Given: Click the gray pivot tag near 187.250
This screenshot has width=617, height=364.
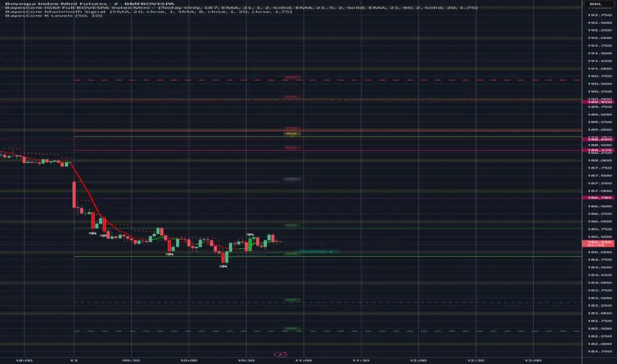Looking at the screenshot, I should pyautogui.click(x=291, y=179).
